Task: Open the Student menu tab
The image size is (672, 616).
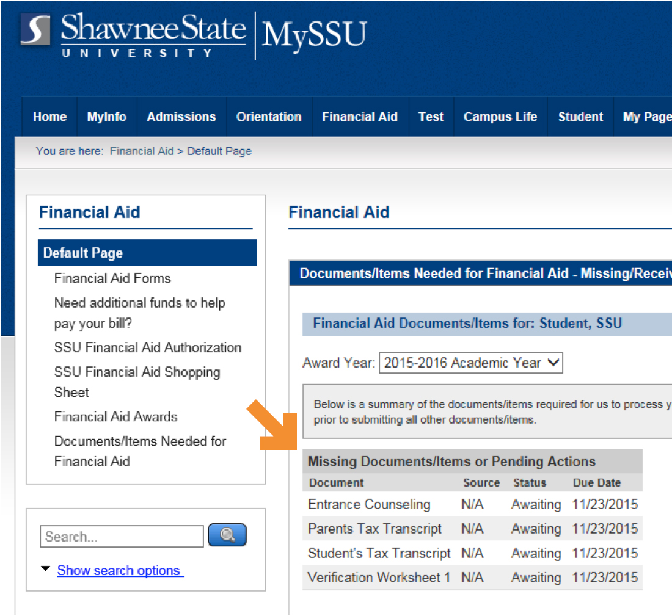Action: pos(580,117)
